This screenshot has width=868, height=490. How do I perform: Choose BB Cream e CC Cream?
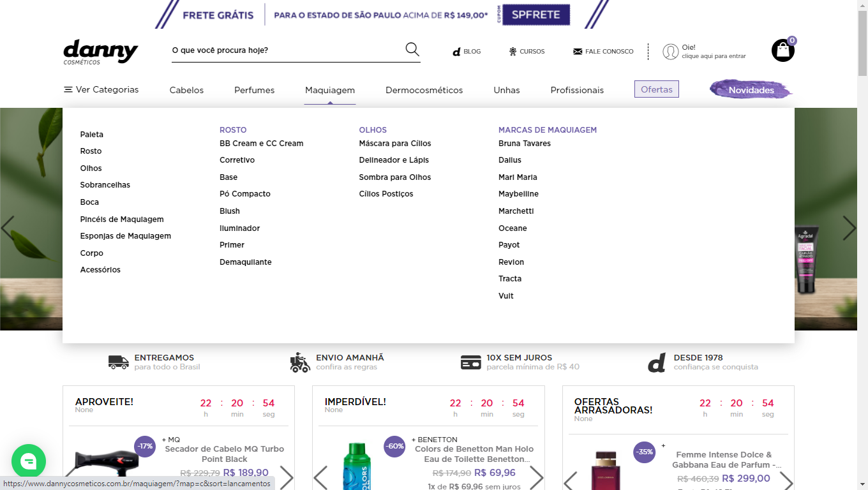tap(262, 144)
